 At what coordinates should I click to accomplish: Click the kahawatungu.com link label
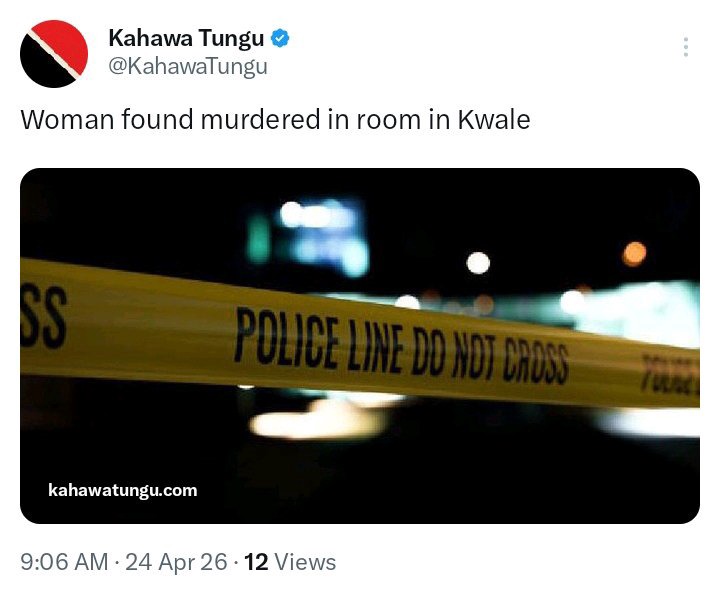coord(123,490)
